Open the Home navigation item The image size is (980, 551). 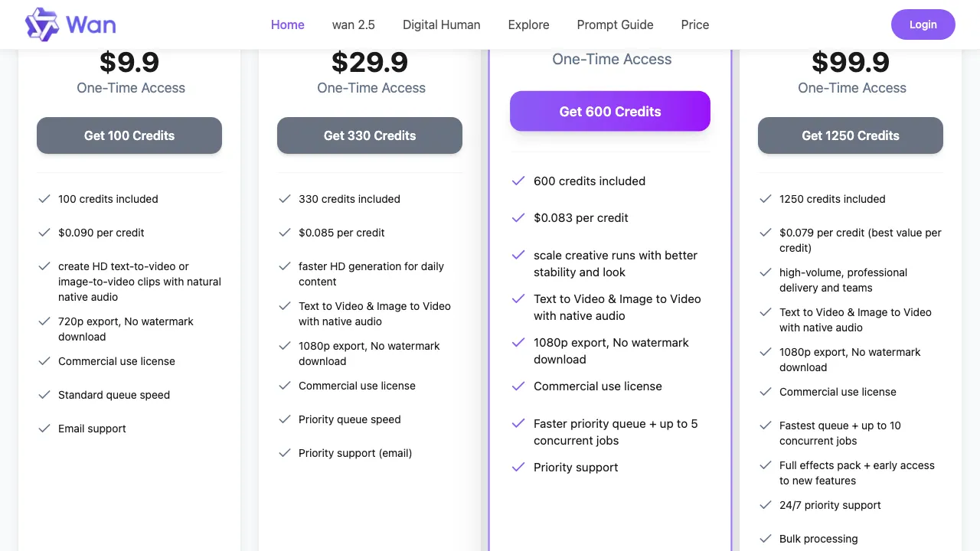[x=288, y=24]
